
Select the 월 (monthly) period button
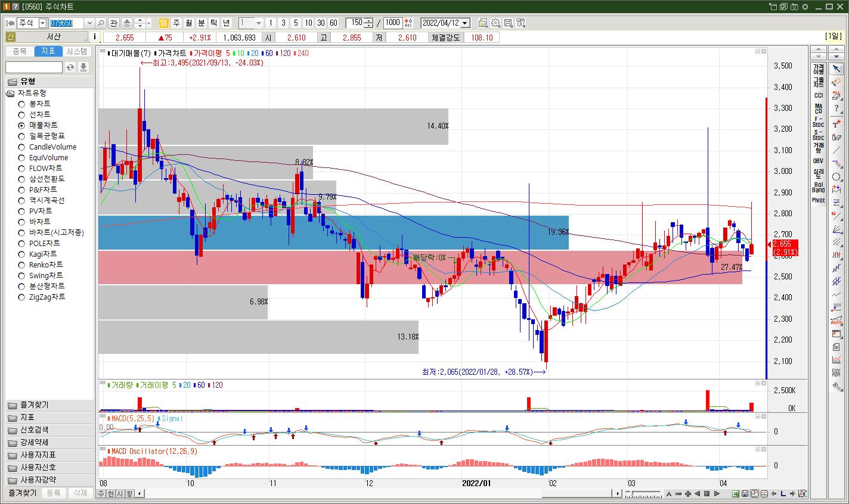(x=189, y=23)
